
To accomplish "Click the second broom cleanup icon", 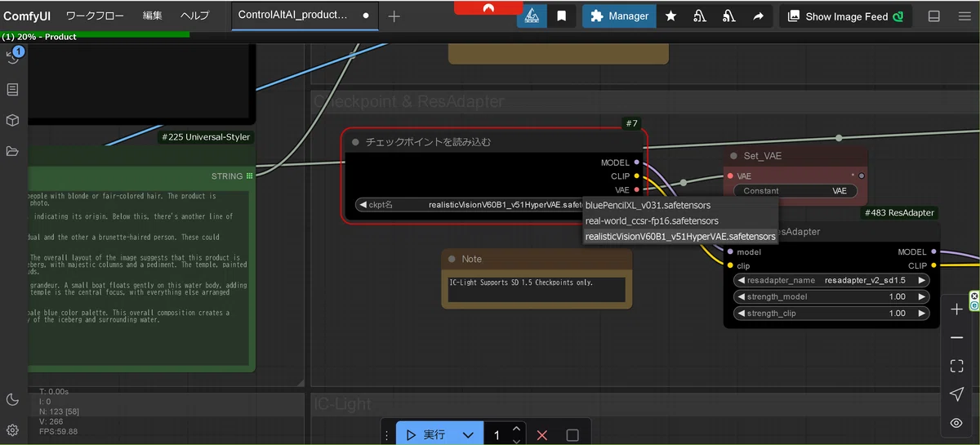I will pos(729,16).
